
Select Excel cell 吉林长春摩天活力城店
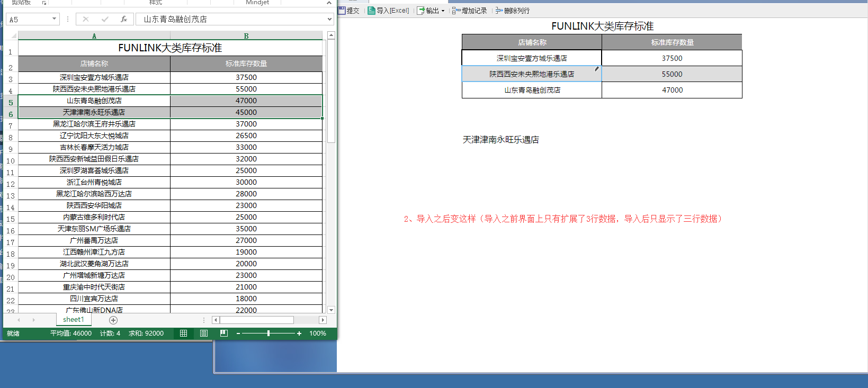click(94, 147)
